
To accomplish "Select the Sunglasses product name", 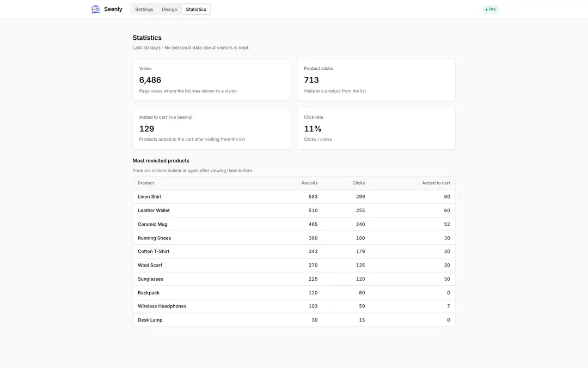I will 150,279.
